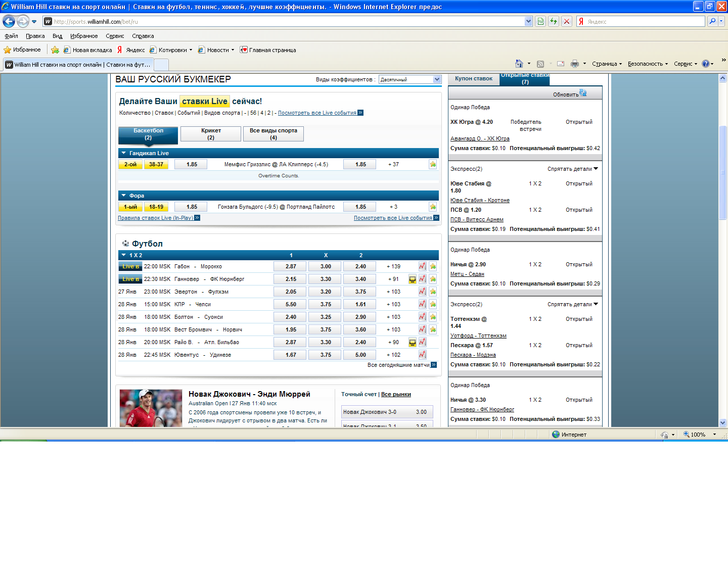Click live TV icon for Ганновер - ФК Нюрнберг
This screenshot has width=728, height=573.
click(x=413, y=279)
